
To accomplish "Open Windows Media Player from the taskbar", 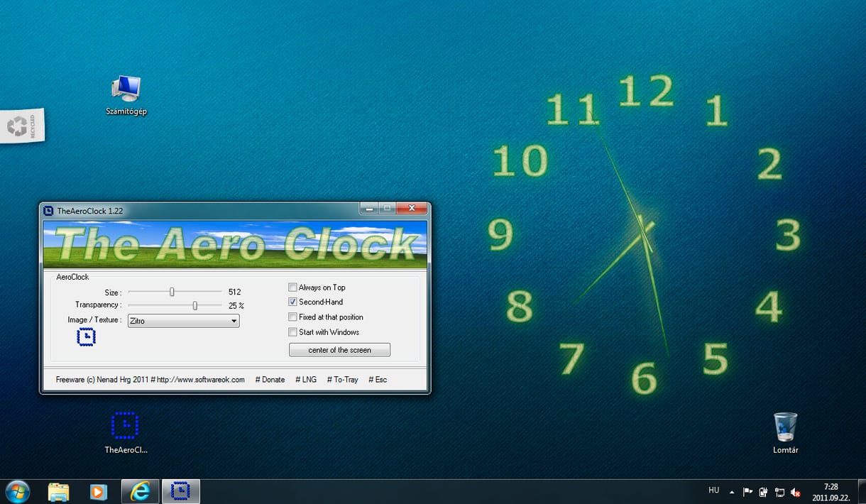I will pyautogui.click(x=98, y=491).
